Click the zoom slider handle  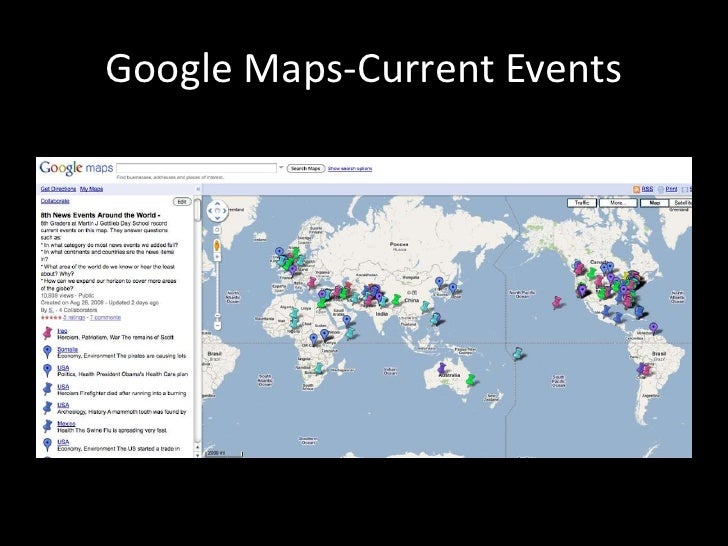(217, 316)
